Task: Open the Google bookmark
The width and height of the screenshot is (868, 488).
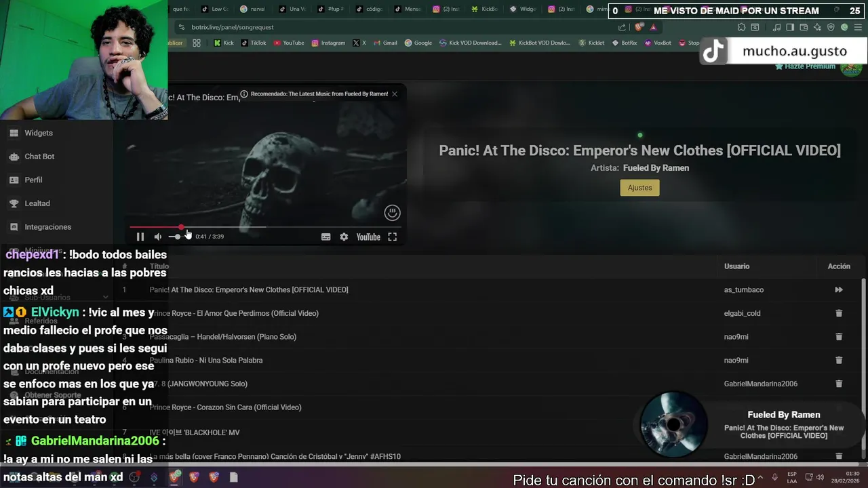Action: pyautogui.click(x=418, y=43)
